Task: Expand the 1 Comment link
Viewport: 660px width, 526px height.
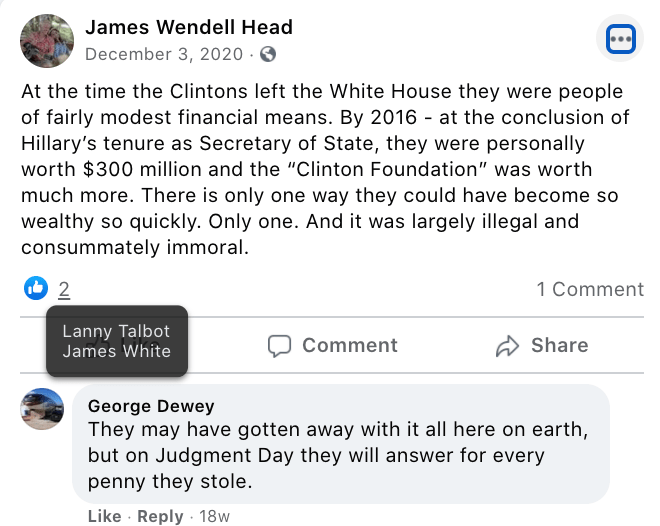Action: [590, 289]
